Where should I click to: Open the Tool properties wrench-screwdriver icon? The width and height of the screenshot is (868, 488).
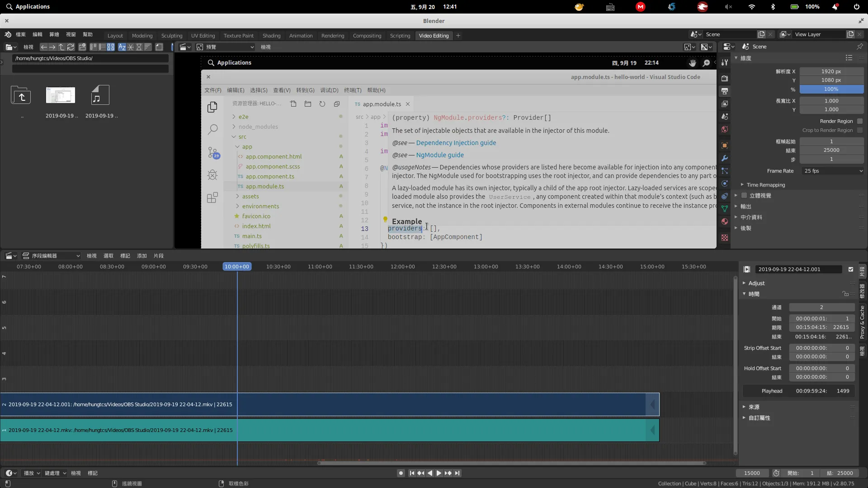[x=725, y=62]
